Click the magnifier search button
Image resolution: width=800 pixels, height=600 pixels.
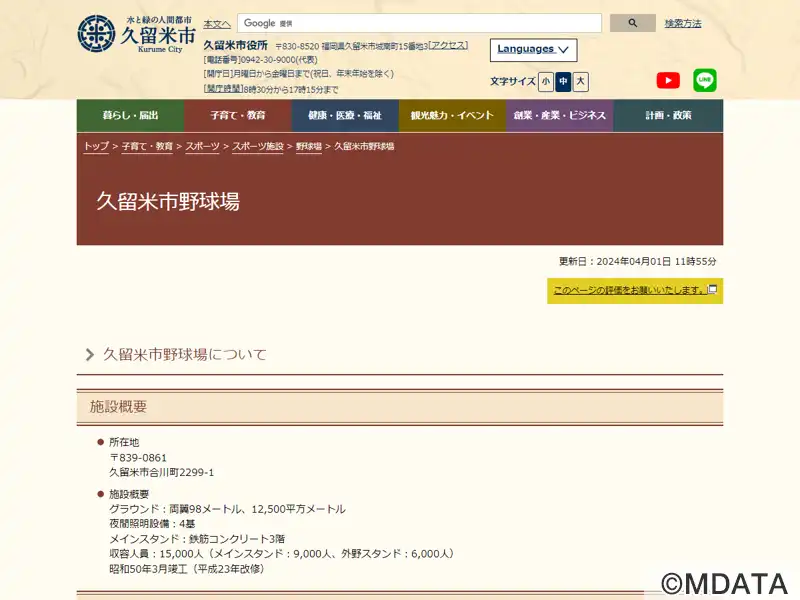point(633,23)
